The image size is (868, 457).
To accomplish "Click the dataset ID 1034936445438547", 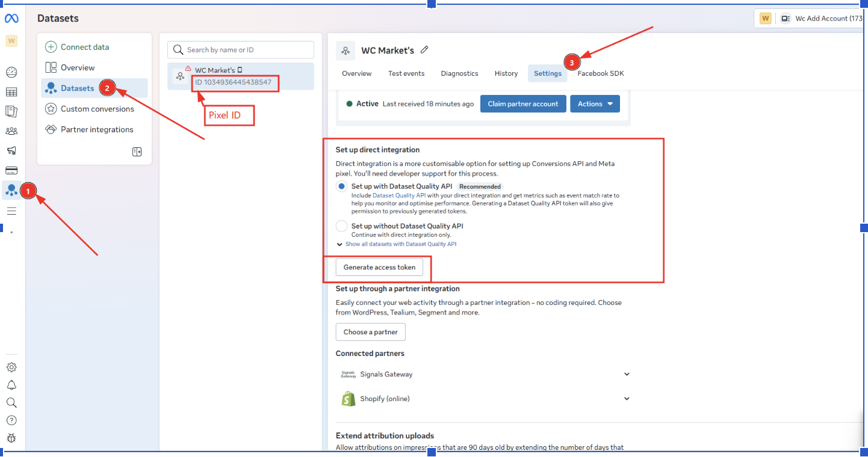I will pos(233,82).
